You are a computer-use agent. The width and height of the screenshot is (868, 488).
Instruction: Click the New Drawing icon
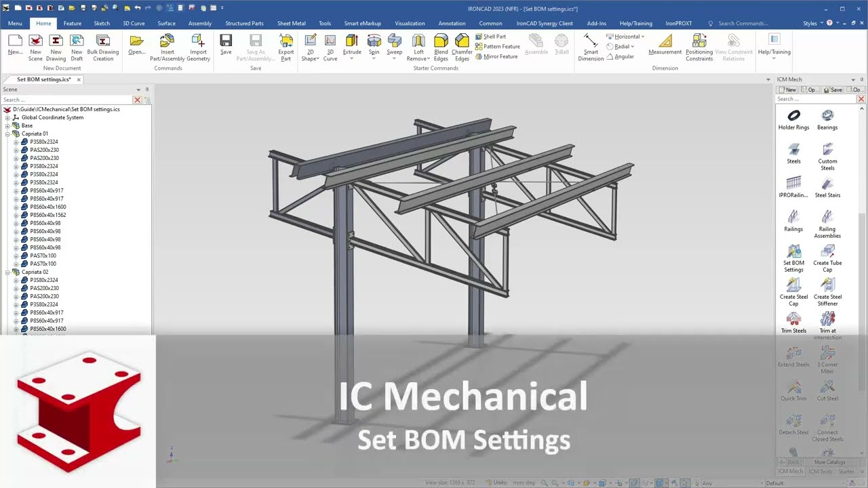pyautogui.click(x=56, y=47)
